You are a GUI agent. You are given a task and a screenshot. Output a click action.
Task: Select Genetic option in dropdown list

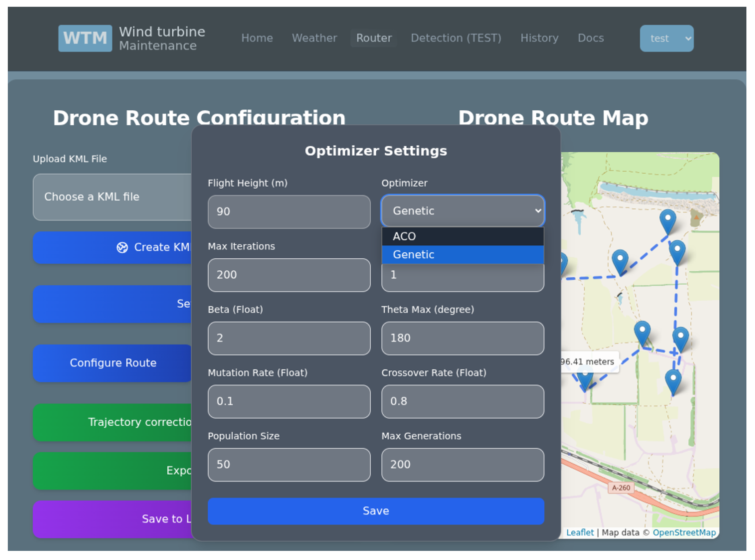coord(463,255)
